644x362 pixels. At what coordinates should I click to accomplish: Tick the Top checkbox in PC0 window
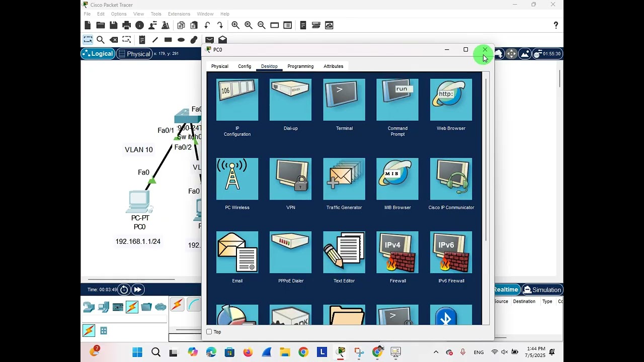pos(209,332)
